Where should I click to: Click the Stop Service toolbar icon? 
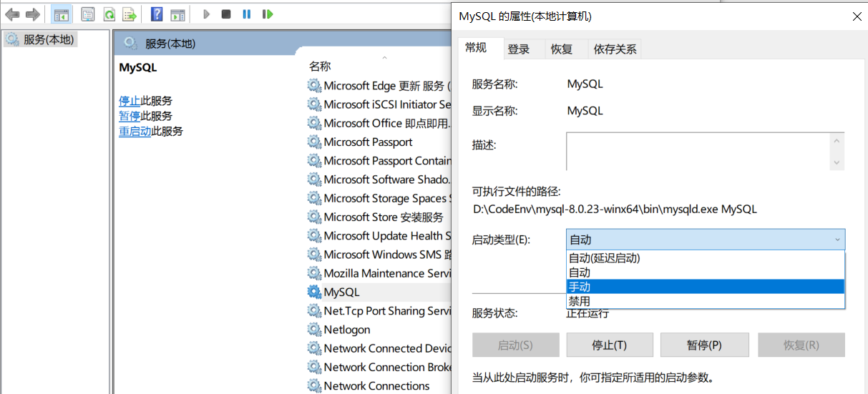click(x=226, y=14)
